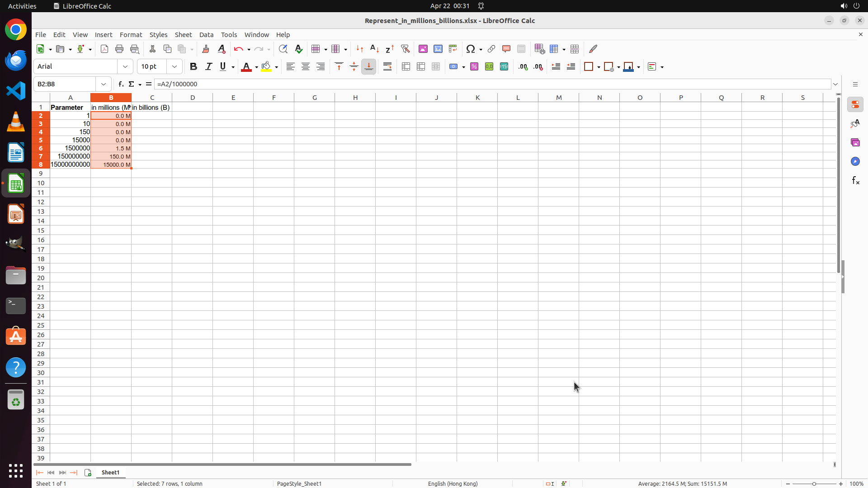The height and width of the screenshot is (488, 868).
Task: Click the Export as PDF icon
Action: tap(104, 49)
